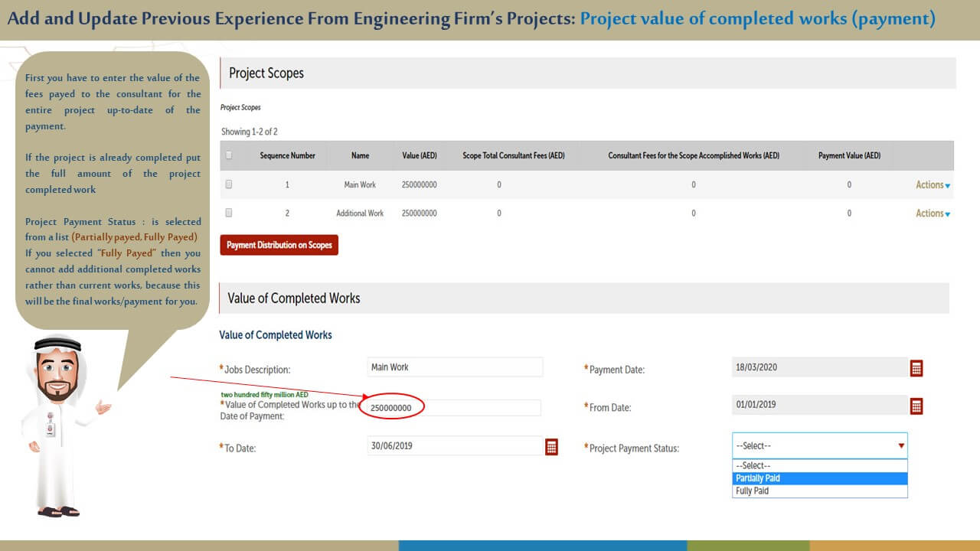Click the Value of Completed Works field
Viewport: 980px width, 551px height.
point(453,408)
